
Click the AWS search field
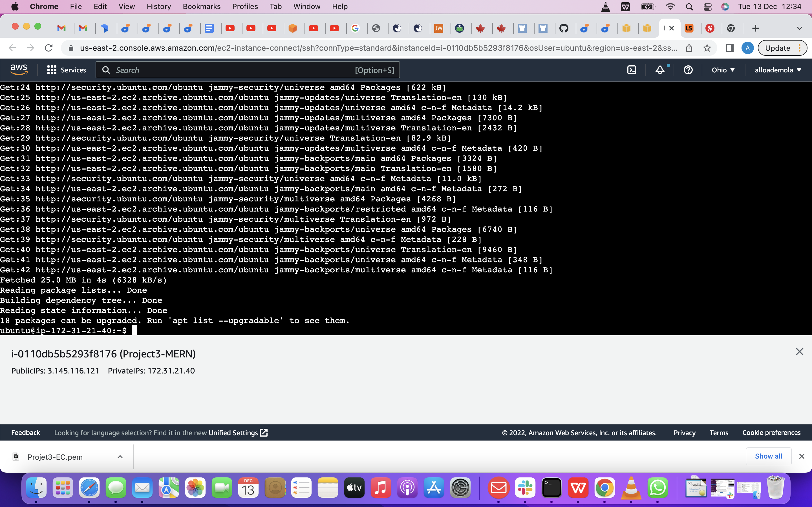tap(235, 70)
